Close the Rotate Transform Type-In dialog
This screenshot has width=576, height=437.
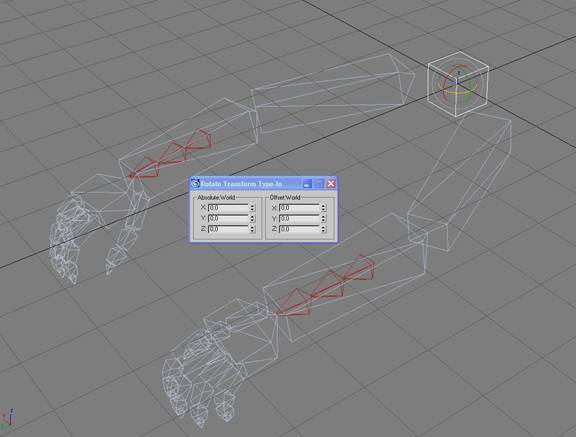[331, 183]
